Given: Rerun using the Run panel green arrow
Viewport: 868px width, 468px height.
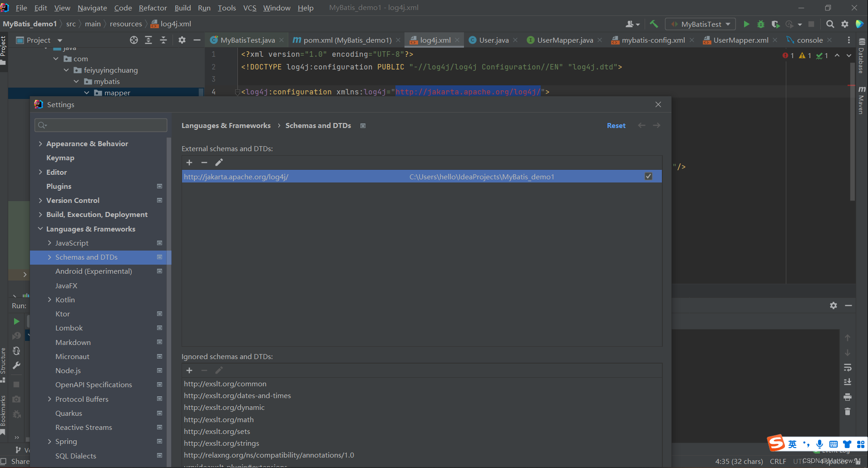Looking at the screenshot, I should (x=16, y=321).
